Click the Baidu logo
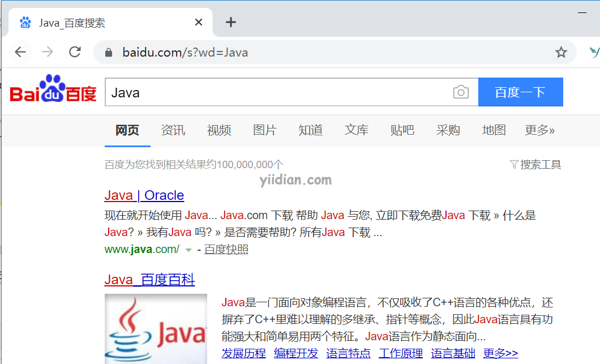 pyautogui.click(x=53, y=88)
